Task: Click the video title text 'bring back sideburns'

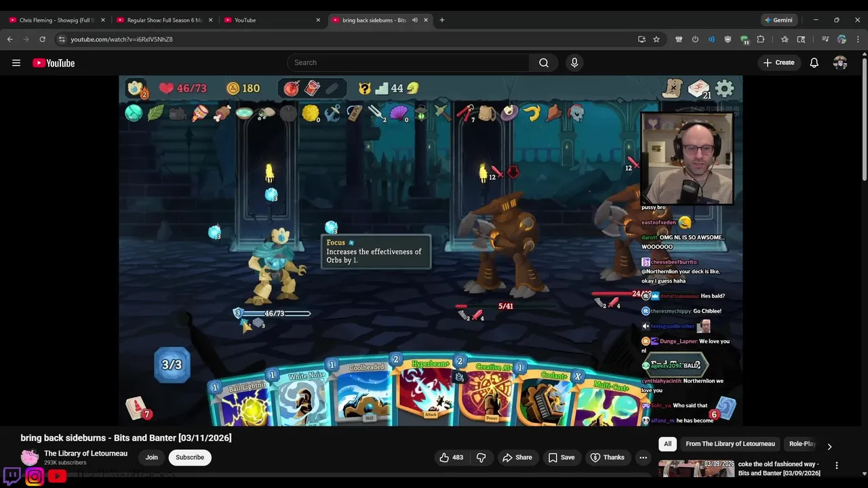Action: (x=62, y=439)
